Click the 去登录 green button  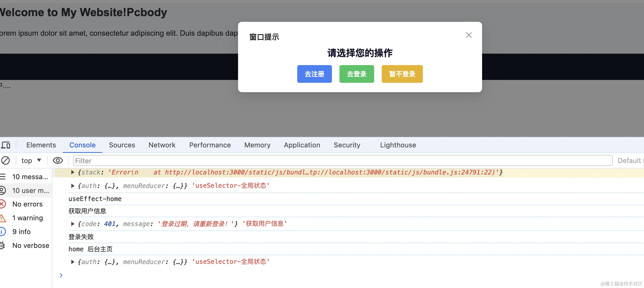(357, 74)
